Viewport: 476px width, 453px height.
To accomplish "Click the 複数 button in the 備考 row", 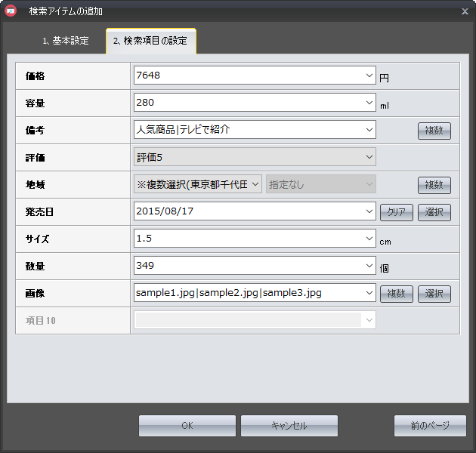I will click(434, 131).
